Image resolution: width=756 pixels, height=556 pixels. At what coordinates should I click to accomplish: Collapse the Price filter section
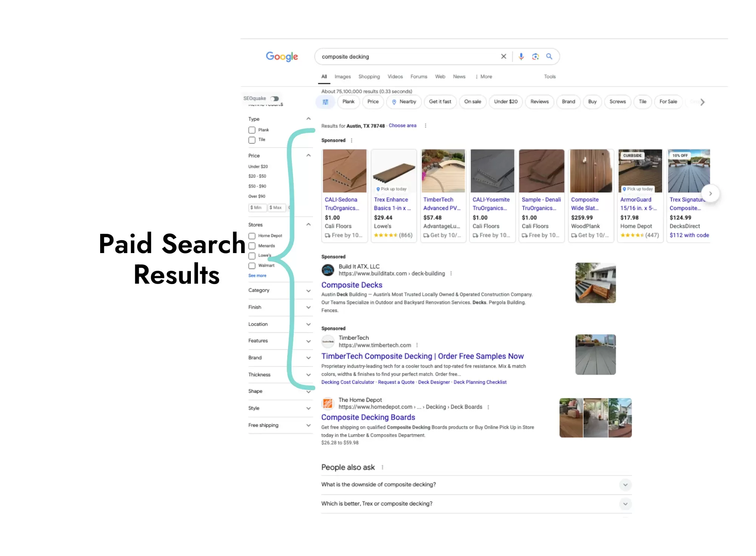(308, 155)
